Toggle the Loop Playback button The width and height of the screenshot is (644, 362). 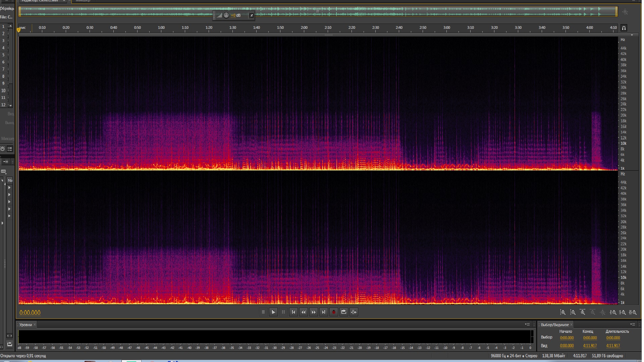[344, 312]
